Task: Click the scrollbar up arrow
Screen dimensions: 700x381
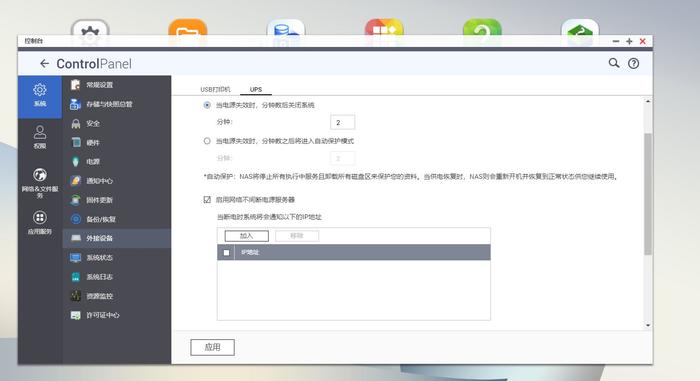Action: [x=648, y=102]
